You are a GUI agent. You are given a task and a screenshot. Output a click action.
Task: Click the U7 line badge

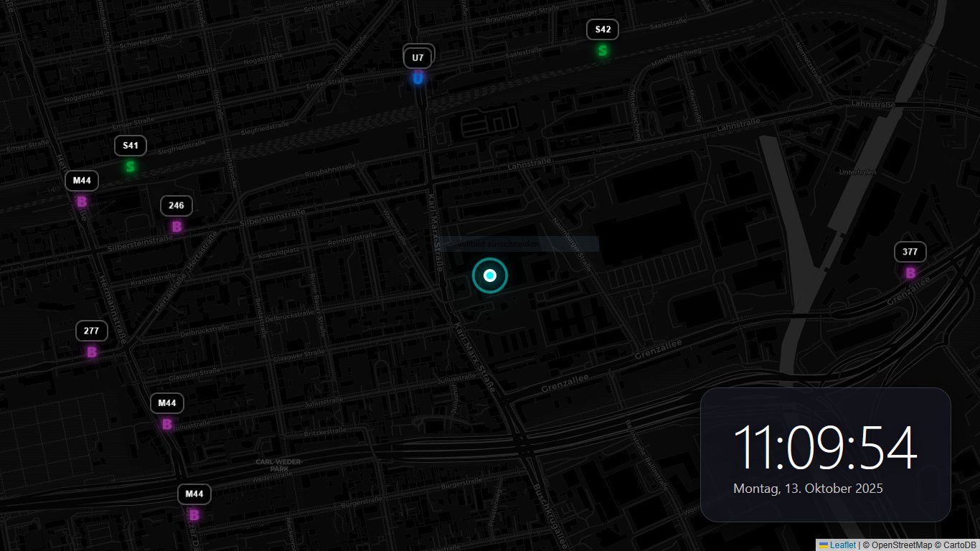point(418,57)
